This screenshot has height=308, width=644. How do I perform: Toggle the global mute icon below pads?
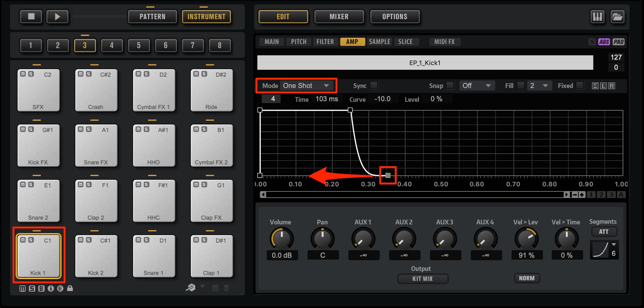pos(23,289)
